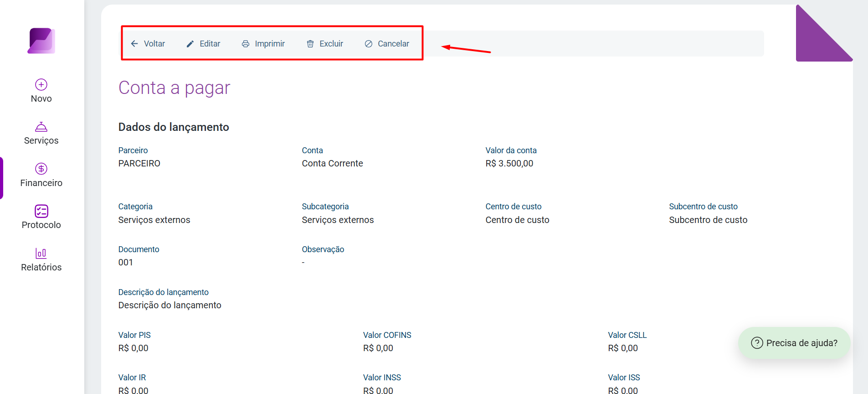Screen dimensions: 868x394
Task: Click the Conta a pagar heading
Action: click(175, 88)
